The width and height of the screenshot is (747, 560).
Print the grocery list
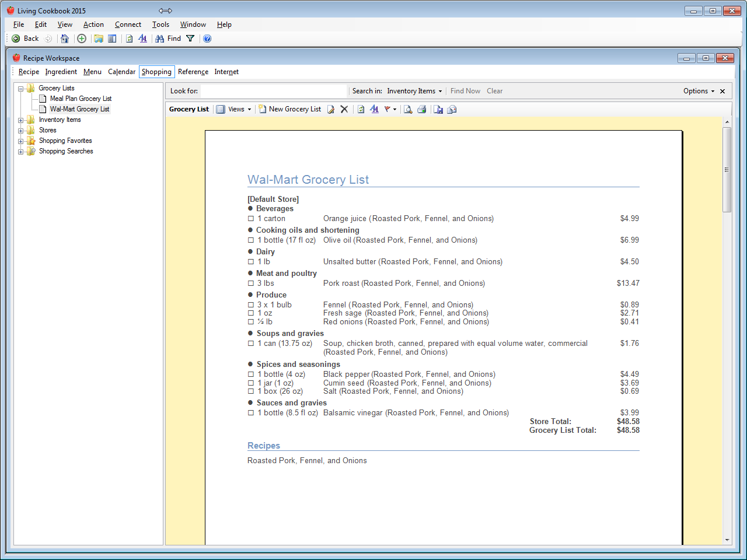421,109
